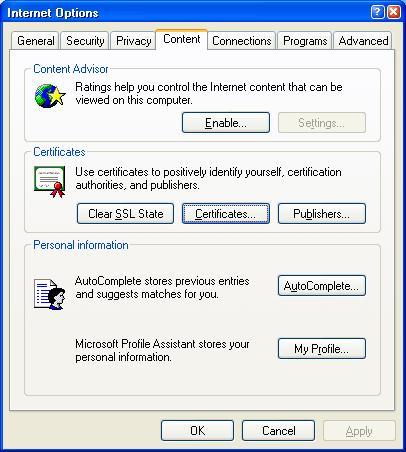The width and height of the screenshot is (406, 452).
Task: Switch to the Advanced tab
Action: point(363,41)
